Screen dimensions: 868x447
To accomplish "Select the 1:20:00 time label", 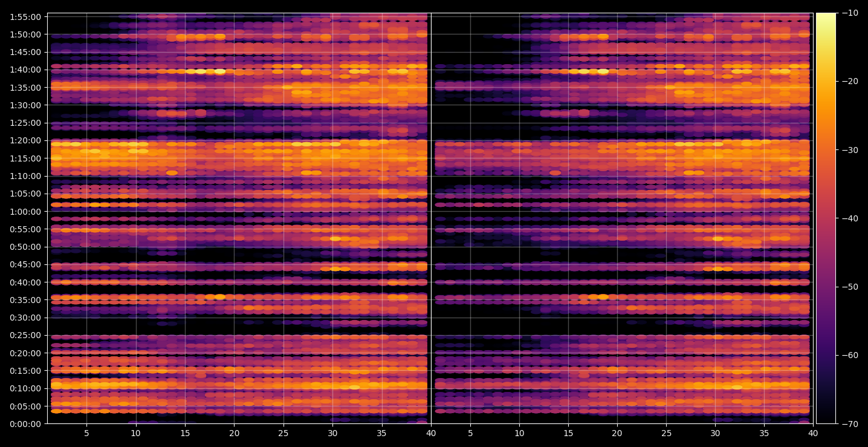I will point(25,140).
